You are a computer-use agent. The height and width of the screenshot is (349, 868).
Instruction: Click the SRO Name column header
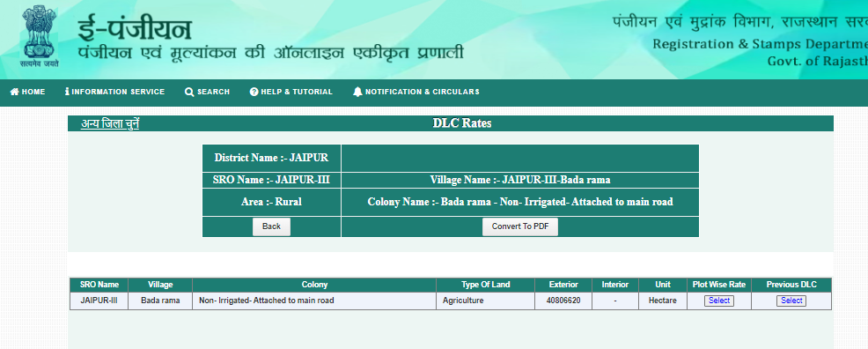click(x=99, y=285)
